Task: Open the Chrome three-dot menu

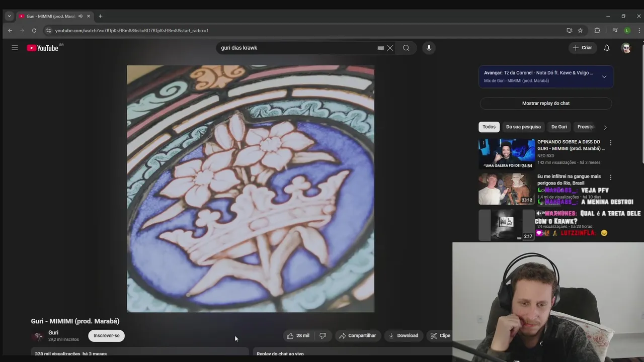Action: pyautogui.click(x=639, y=30)
